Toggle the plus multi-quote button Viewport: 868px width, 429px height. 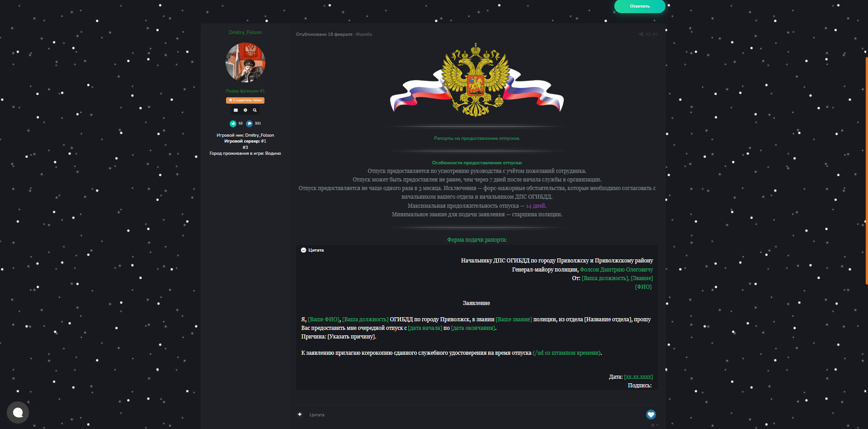300,415
